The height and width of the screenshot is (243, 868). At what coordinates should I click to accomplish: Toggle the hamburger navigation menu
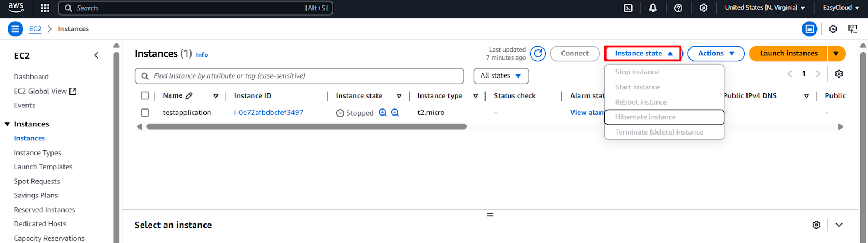[15, 29]
